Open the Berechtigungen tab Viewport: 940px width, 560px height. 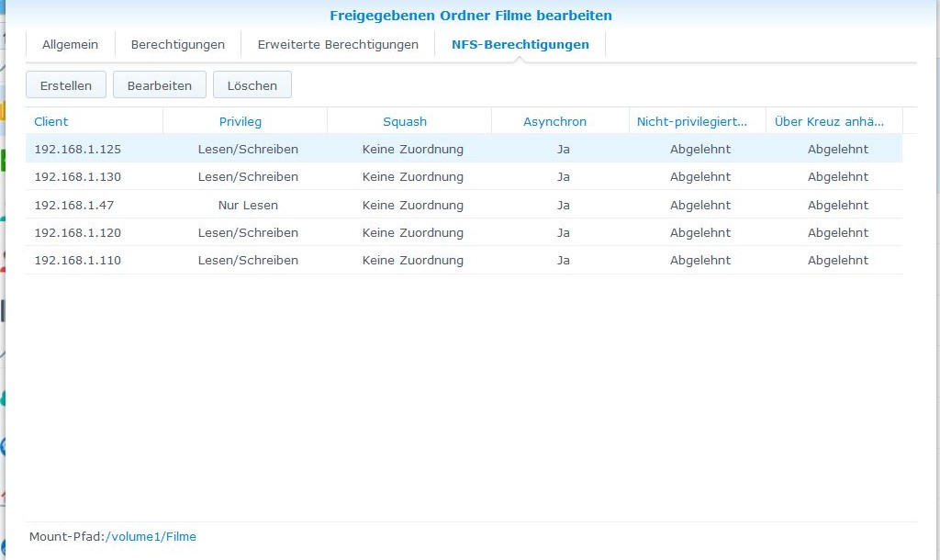click(x=177, y=44)
